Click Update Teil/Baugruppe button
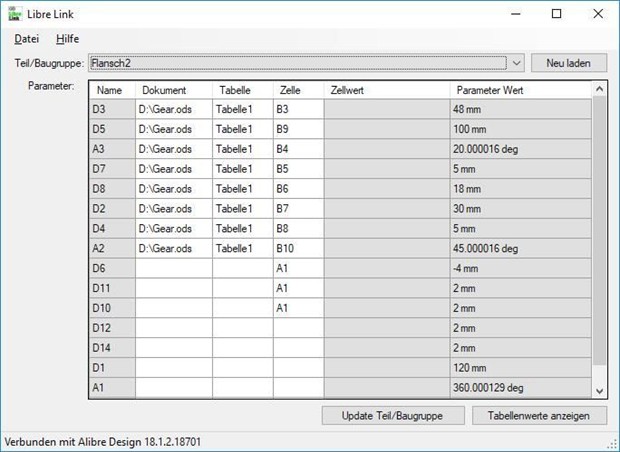 point(393,416)
